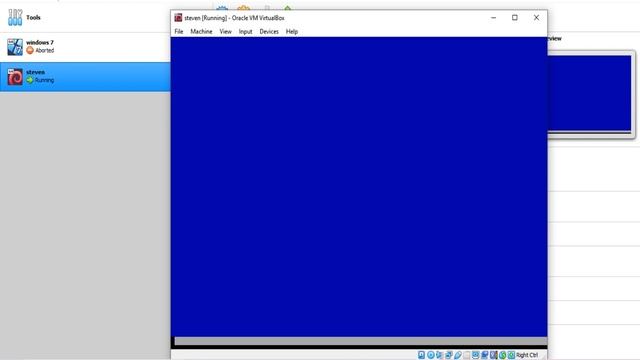Click the steven VM Debian swirl icon

15,76
